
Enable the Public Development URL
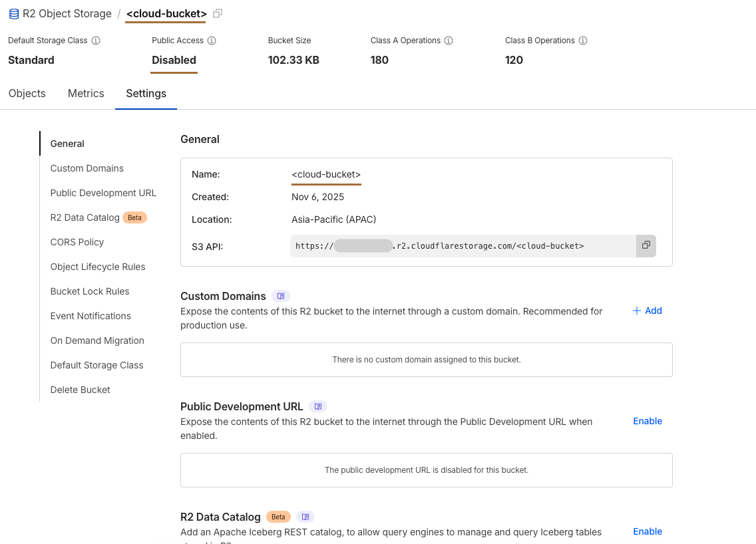(x=647, y=421)
